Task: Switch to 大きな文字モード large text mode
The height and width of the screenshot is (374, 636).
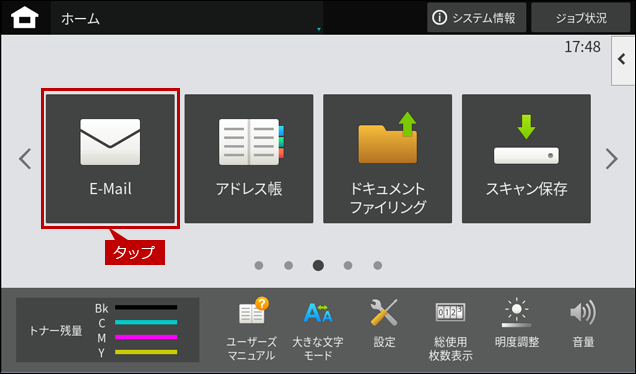Action: click(318, 329)
